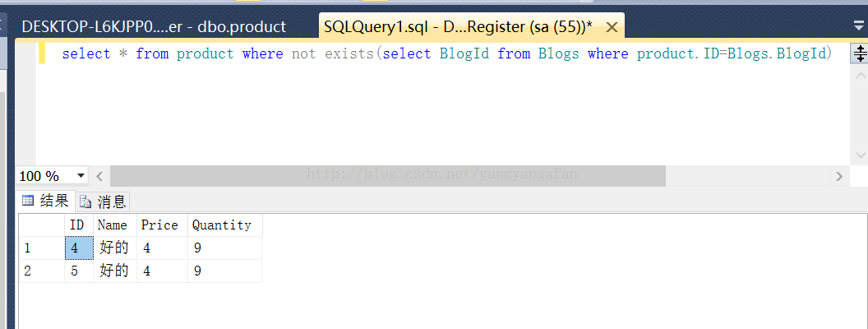The width and height of the screenshot is (868, 329).
Task: Click the editor horizontal scrollbar thumb
Action: click(387, 175)
